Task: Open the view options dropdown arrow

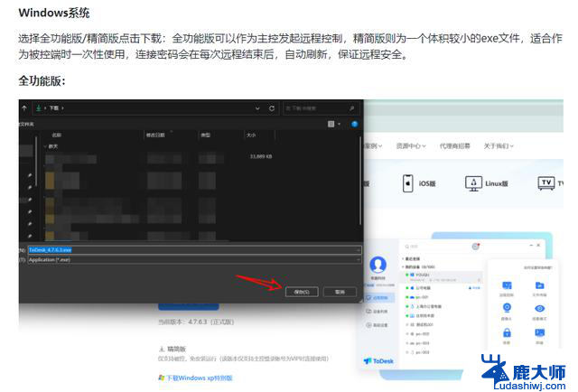Action: click(340, 124)
